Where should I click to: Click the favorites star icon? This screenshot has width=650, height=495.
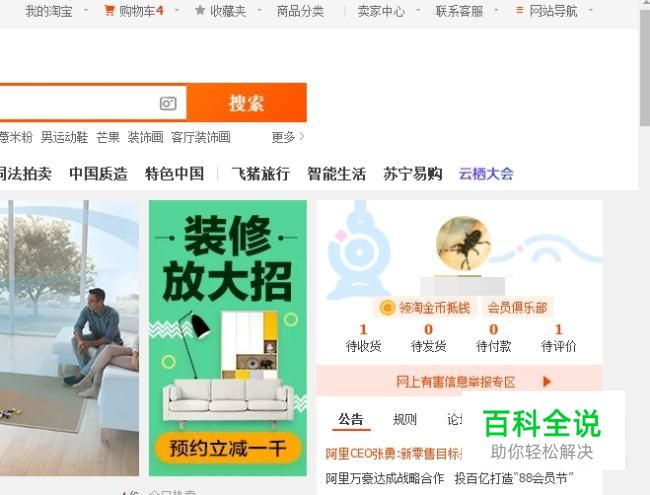coord(200,10)
